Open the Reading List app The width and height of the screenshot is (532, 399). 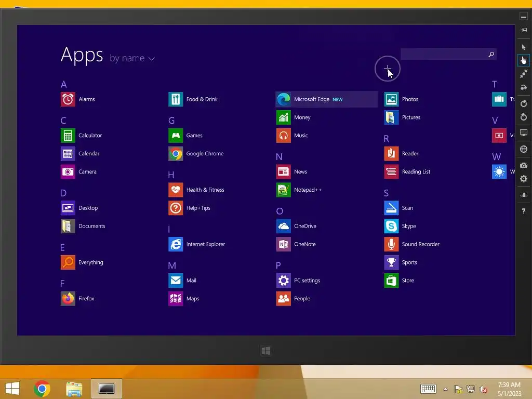[407, 171]
